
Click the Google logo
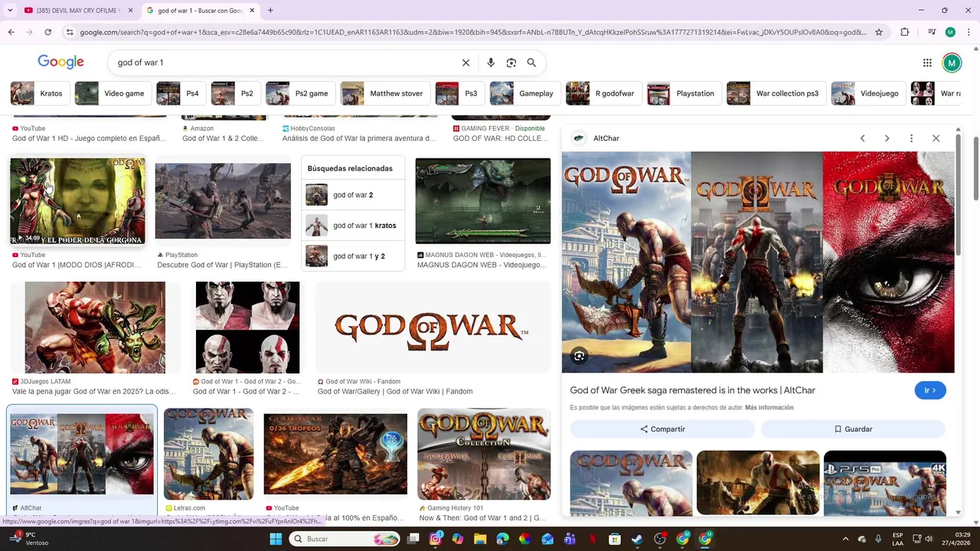click(x=60, y=63)
